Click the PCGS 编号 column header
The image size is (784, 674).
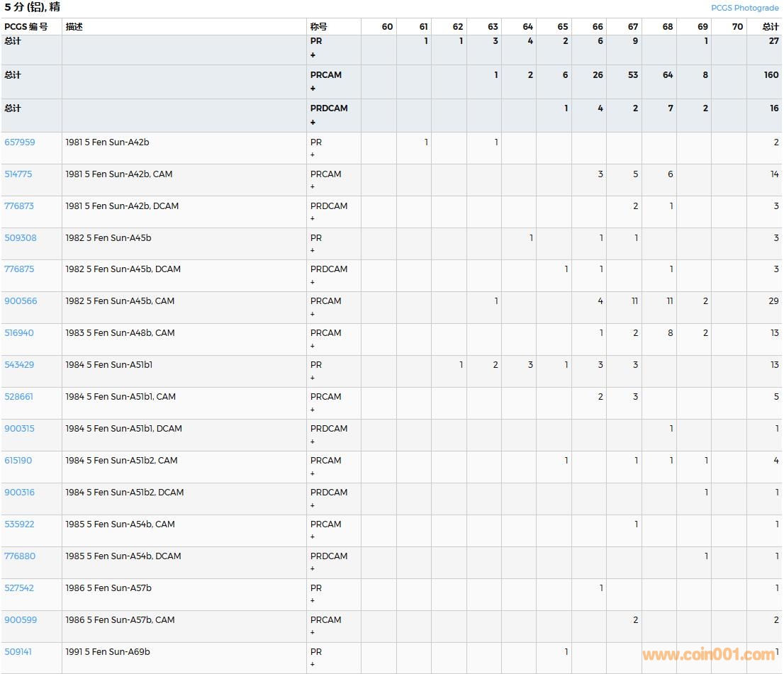pos(26,27)
